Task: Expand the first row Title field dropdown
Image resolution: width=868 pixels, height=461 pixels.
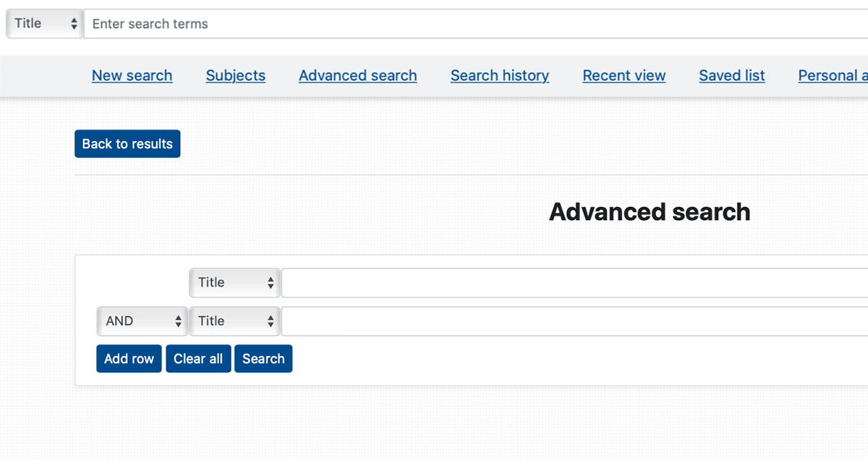Action: click(234, 283)
